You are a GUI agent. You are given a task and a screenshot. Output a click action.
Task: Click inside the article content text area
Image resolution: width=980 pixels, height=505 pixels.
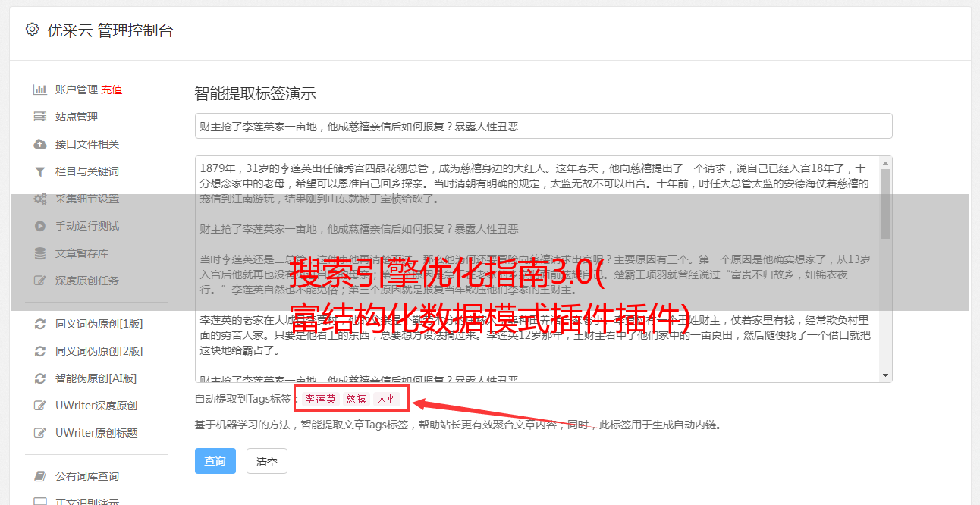tap(536, 269)
